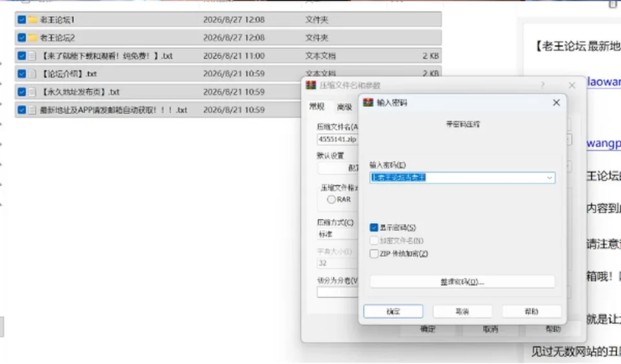
Task: Switch to the 高级 tab
Action: click(x=345, y=107)
